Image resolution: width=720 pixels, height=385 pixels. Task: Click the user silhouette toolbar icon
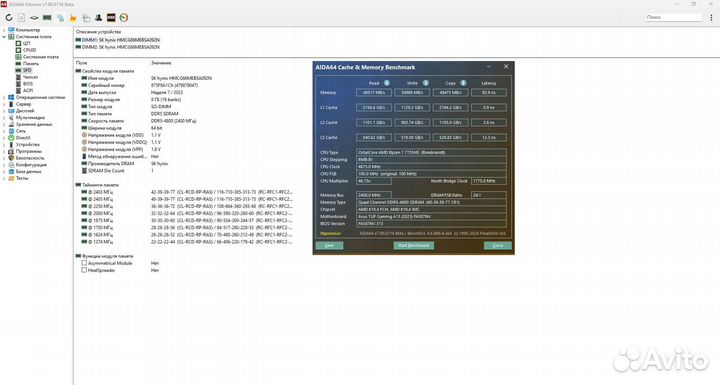(x=98, y=17)
